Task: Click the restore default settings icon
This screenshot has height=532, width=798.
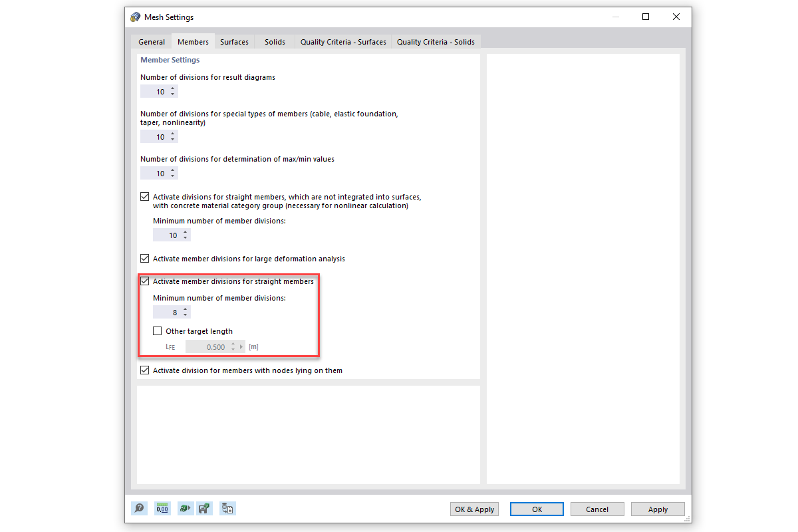Action: tap(186, 507)
